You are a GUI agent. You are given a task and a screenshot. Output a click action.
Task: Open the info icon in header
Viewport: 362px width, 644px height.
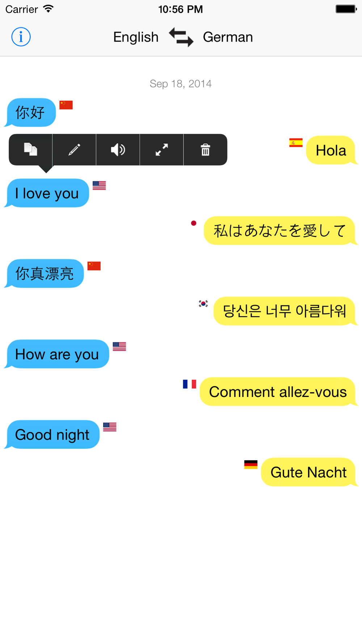click(21, 37)
